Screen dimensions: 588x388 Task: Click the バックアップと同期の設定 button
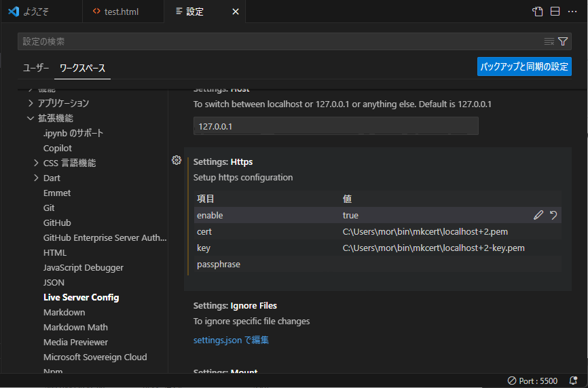click(x=524, y=66)
